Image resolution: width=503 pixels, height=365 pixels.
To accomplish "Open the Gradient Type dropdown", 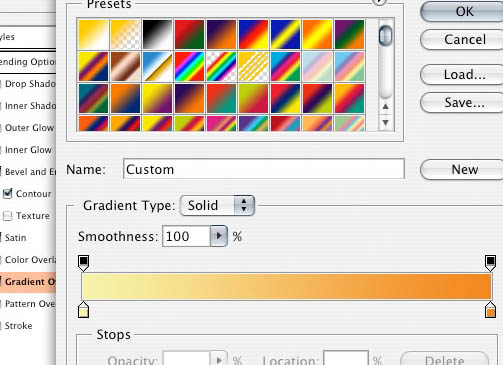I will click(x=217, y=205).
